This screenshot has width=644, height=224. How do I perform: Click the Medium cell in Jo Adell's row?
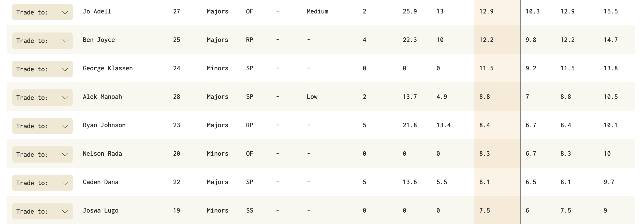317,11
